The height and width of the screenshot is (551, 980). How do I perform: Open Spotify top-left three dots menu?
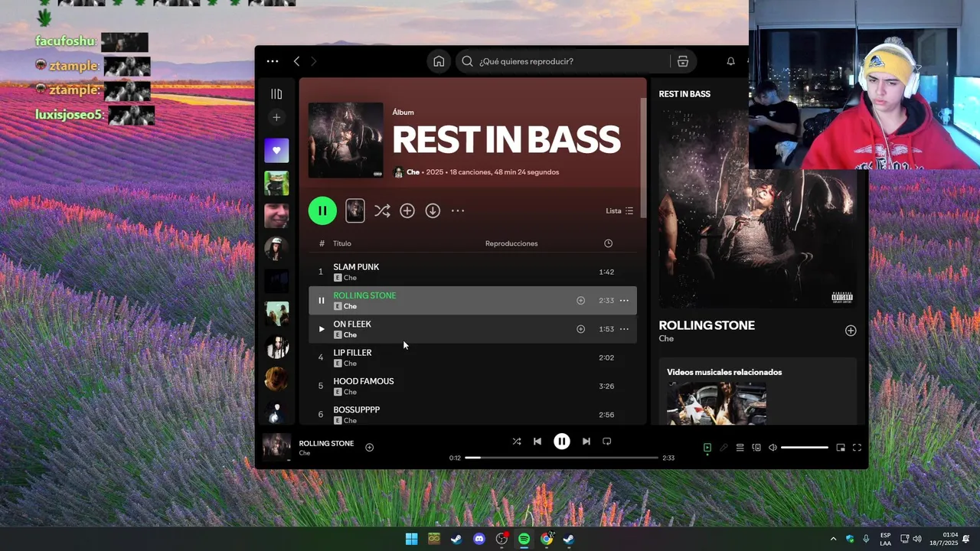273,61
